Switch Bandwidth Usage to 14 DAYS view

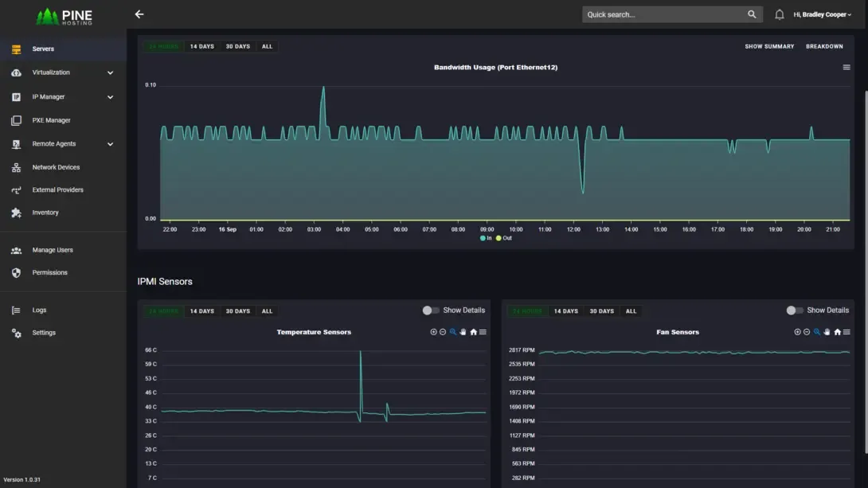tap(201, 46)
